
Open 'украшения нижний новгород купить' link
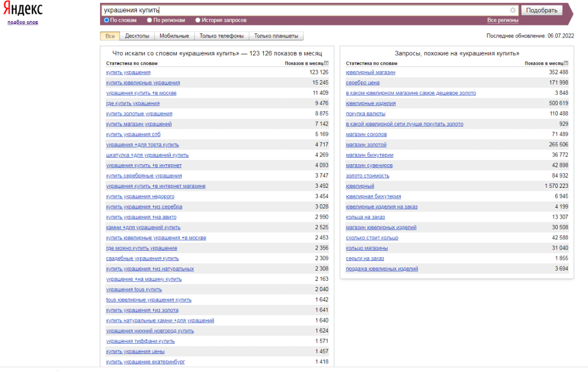[150, 331]
